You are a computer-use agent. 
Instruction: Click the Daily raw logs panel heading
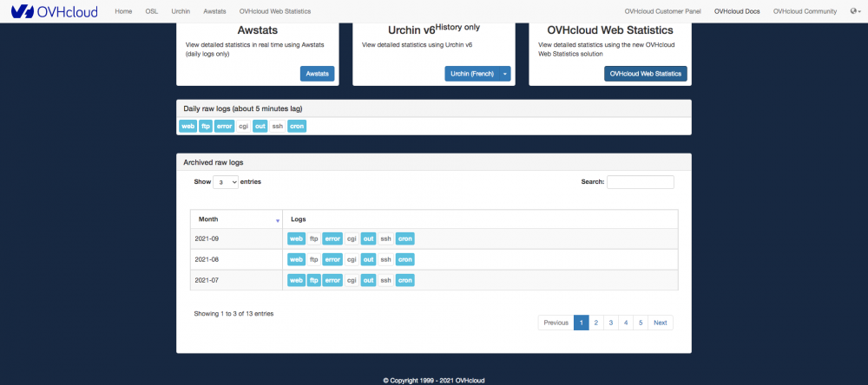(434, 108)
